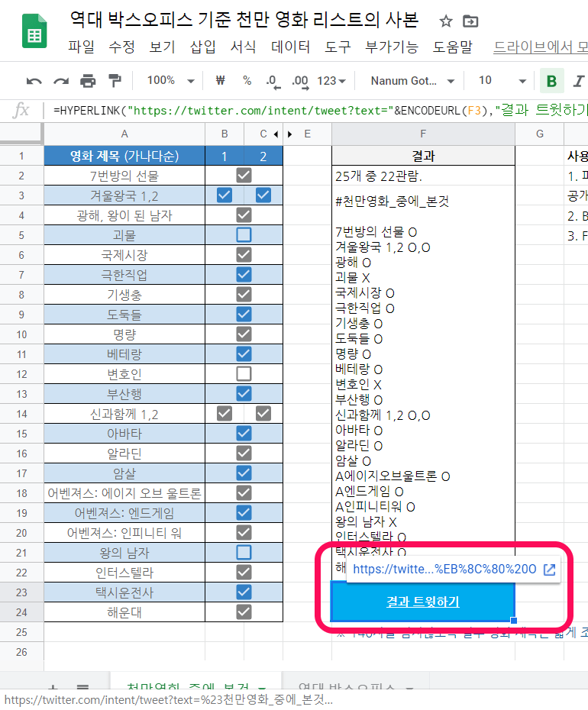The height and width of the screenshot is (710, 588).
Task: Open the 삽입 menu
Action: (x=202, y=47)
